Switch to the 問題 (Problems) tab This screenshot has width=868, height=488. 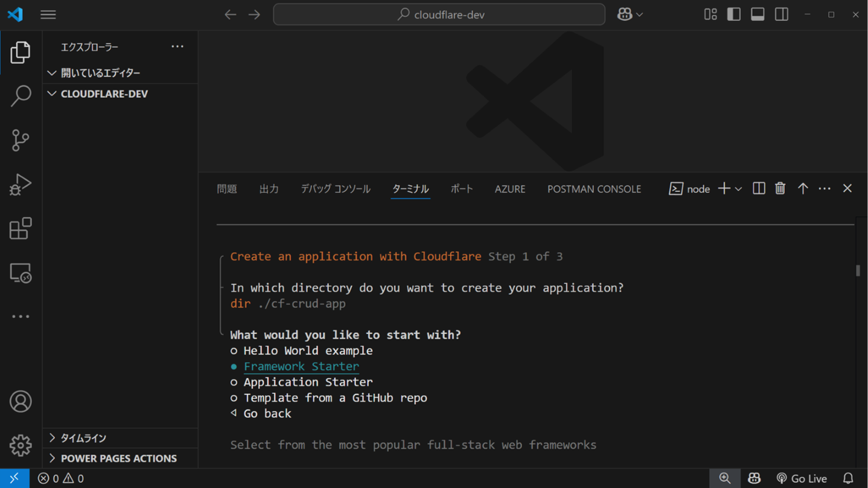[x=227, y=189]
